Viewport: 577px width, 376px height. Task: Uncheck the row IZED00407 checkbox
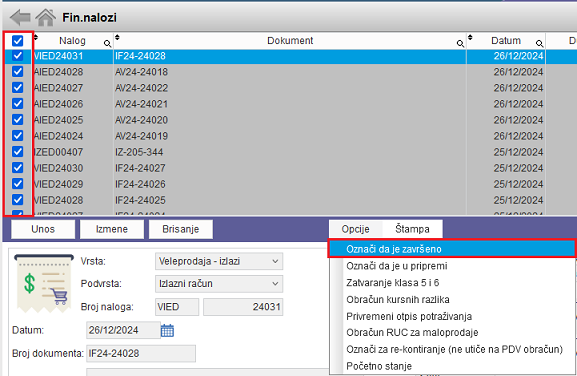(x=18, y=152)
